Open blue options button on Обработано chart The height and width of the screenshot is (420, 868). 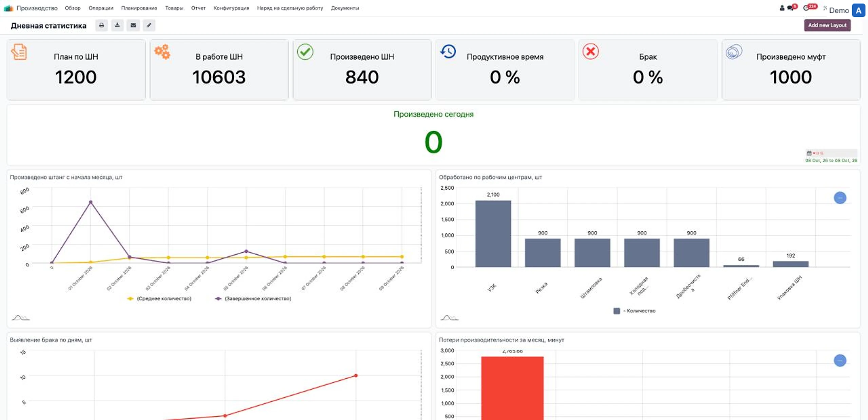(x=840, y=198)
